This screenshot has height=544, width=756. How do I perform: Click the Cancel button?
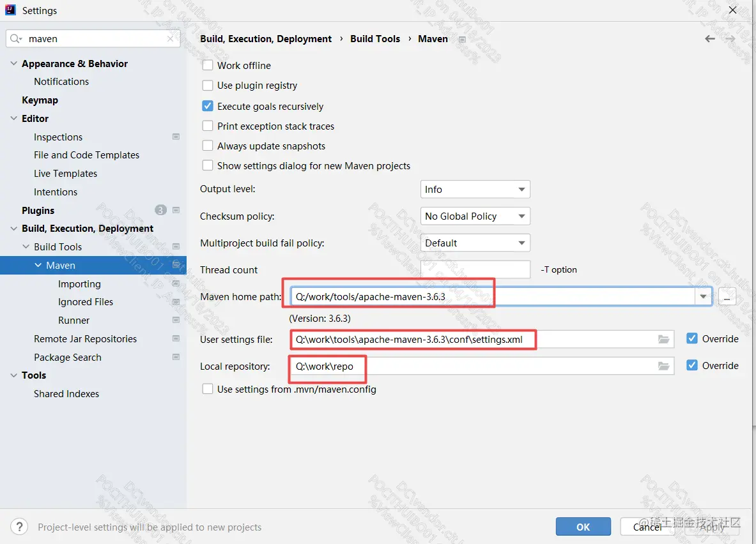647,527
